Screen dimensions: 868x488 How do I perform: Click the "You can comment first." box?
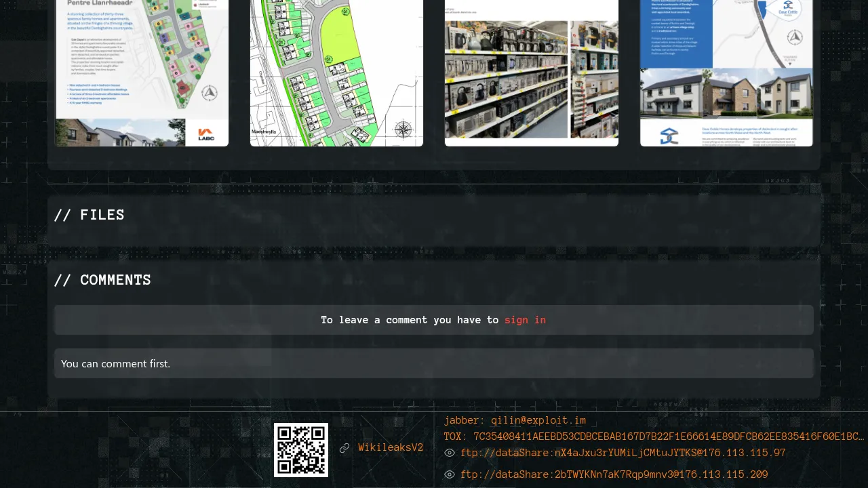click(x=434, y=363)
